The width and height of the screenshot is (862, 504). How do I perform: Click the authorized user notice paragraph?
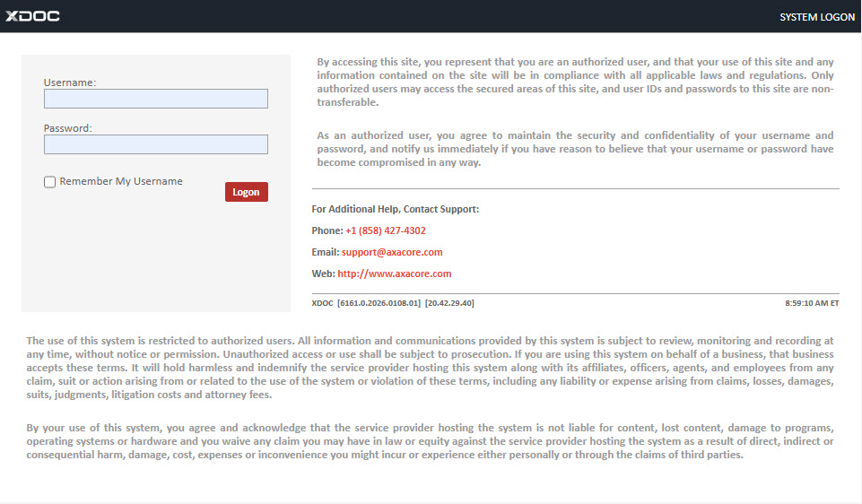tap(575, 82)
